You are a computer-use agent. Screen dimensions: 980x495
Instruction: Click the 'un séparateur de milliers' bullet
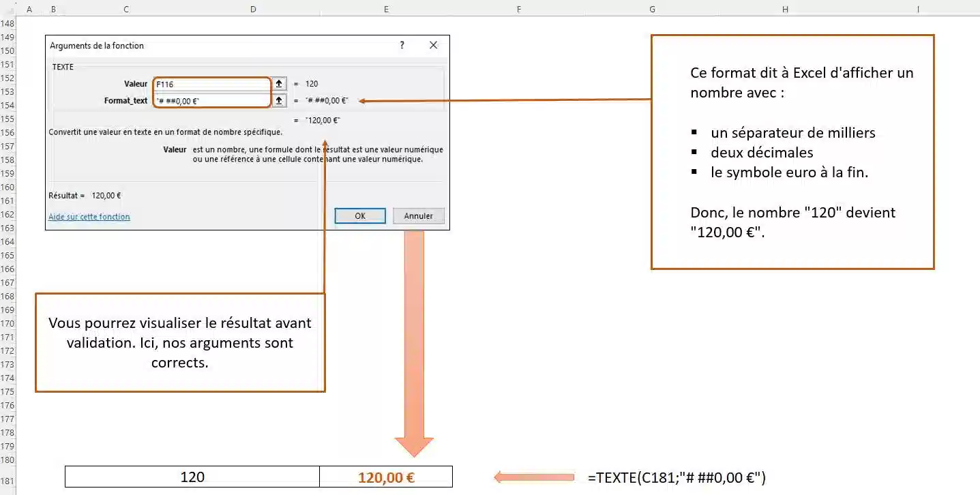tap(792, 133)
